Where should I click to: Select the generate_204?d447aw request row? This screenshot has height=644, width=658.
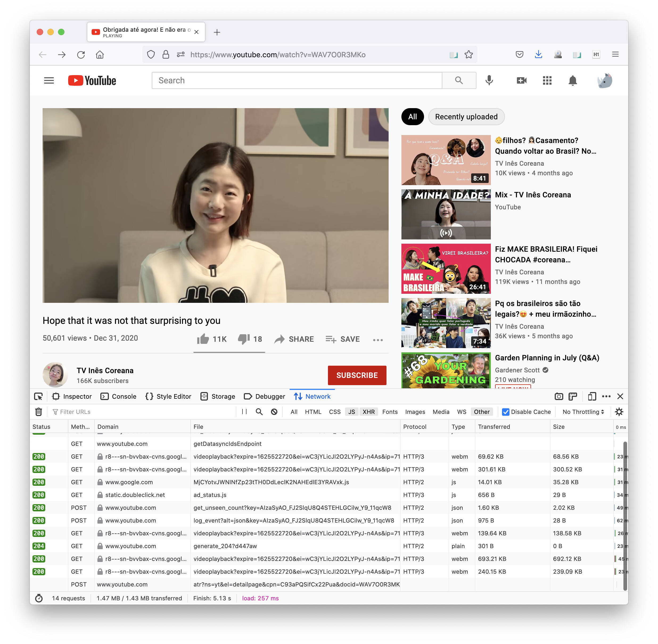[x=326, y=546]
